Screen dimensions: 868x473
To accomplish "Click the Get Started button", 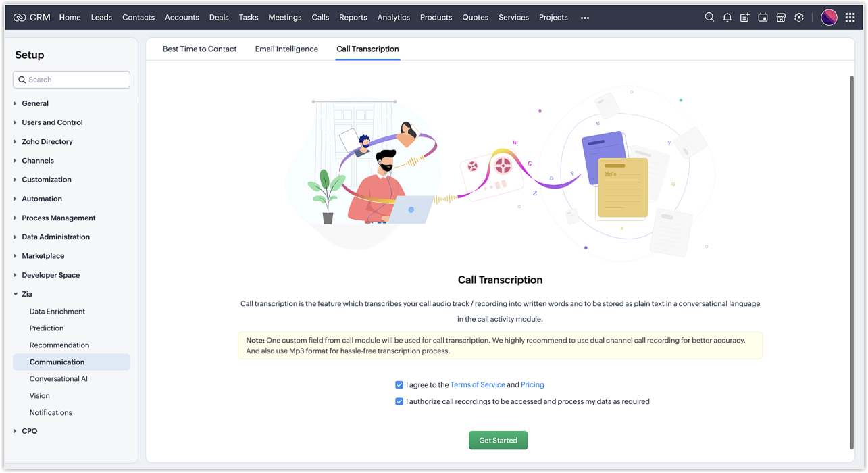I will coord(498,440).
